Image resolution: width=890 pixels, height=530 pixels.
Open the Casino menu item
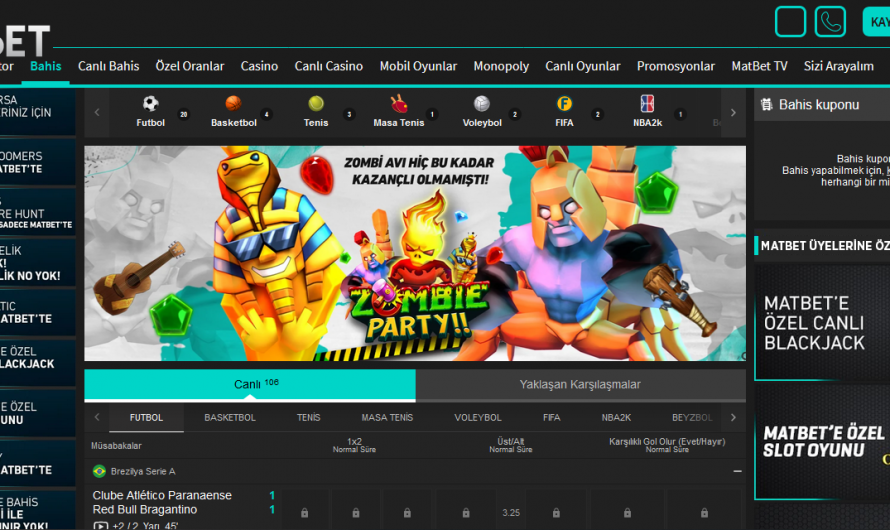coord(259,66)
